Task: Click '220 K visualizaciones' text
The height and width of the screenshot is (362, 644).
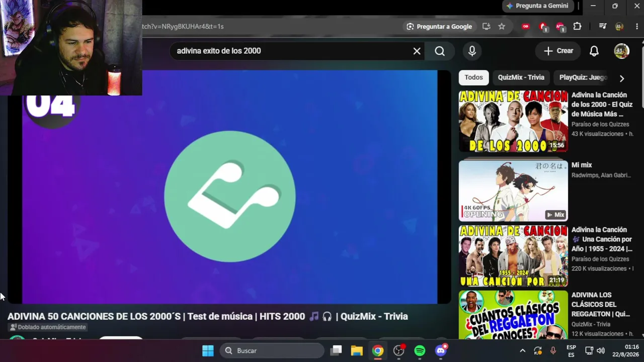Action: (599, 268)
